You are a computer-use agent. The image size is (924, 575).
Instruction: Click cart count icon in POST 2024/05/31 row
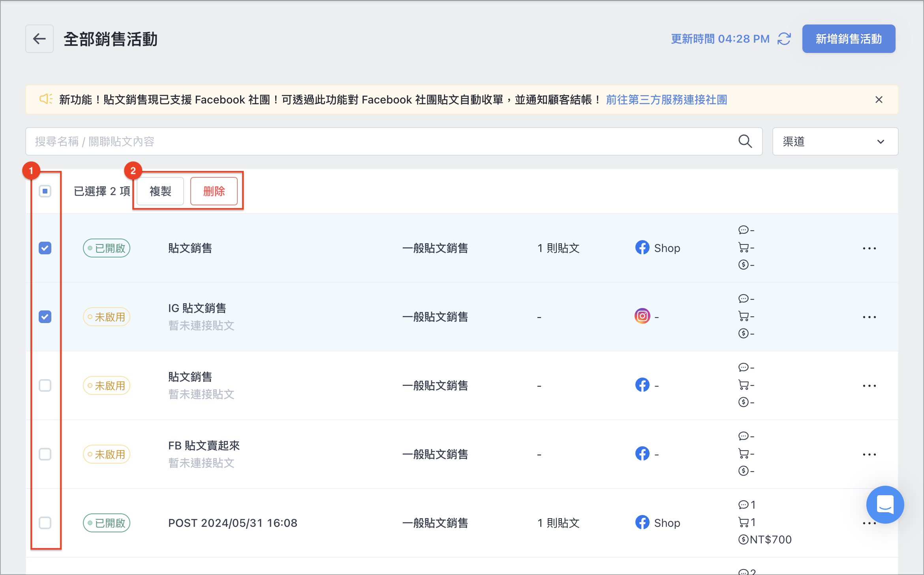[x=743, y=522]
